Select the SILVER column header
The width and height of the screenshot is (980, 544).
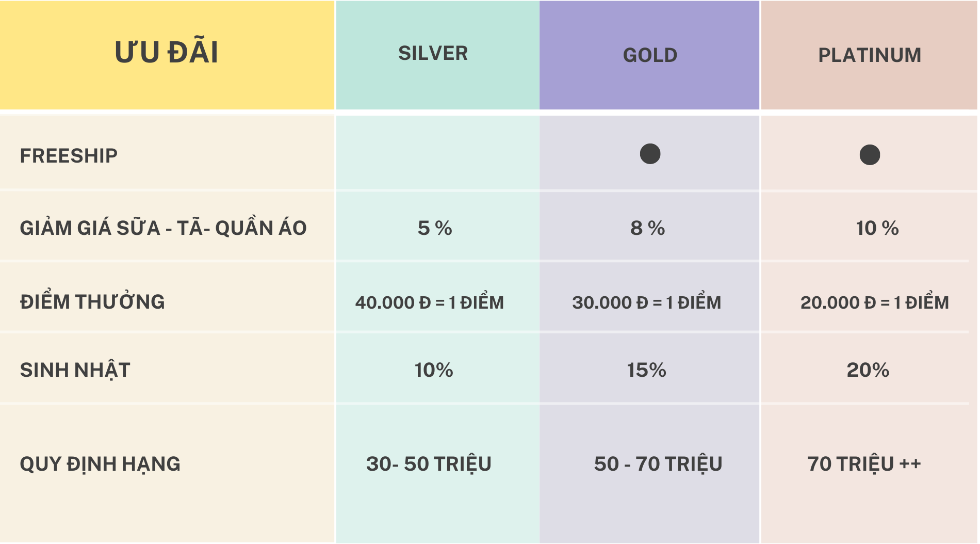[x=433, y=53]
